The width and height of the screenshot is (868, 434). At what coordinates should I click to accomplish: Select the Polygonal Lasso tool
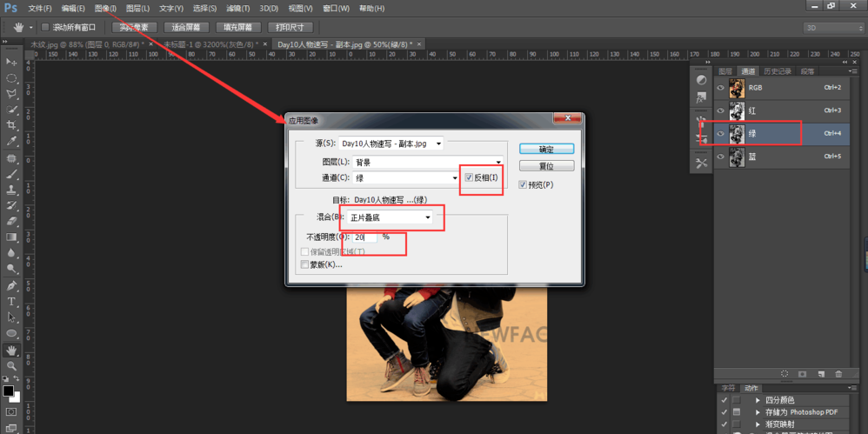point(11,94)
